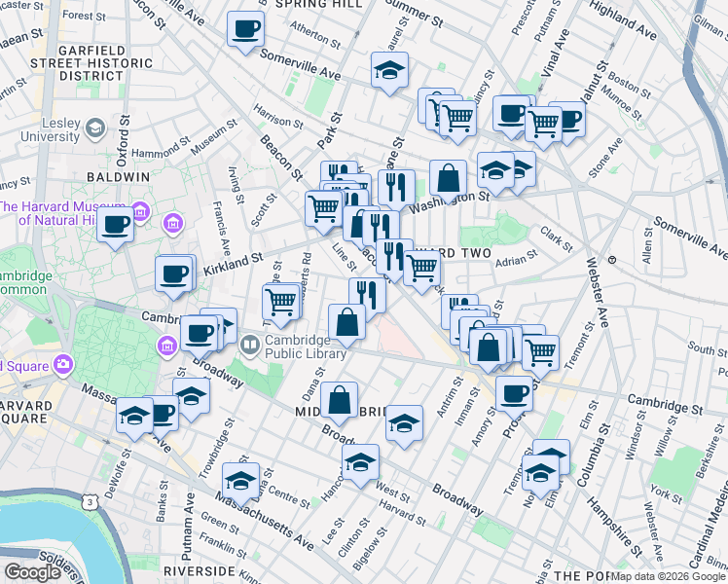Click the shopping bag marker near Dana St

339,402
